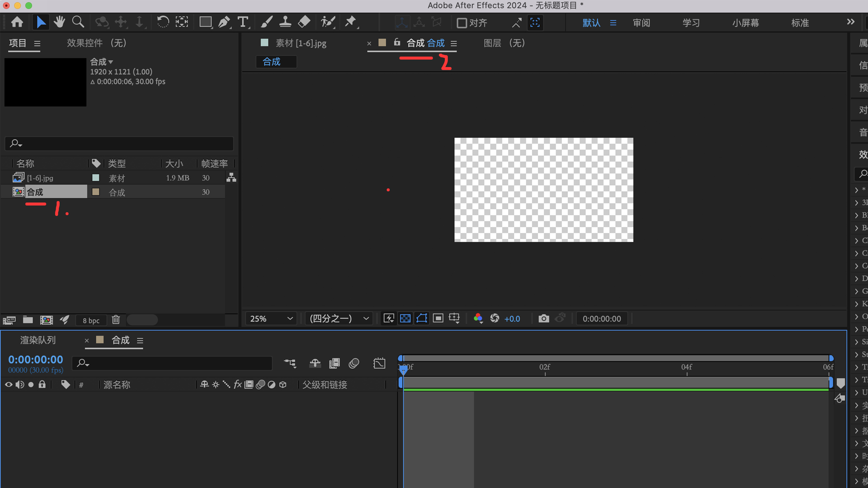Image resolution: width=868 pixels, height=488 pixels.
Task: Expand the workspace overflow chevron
Action: [x=851, y=22]
